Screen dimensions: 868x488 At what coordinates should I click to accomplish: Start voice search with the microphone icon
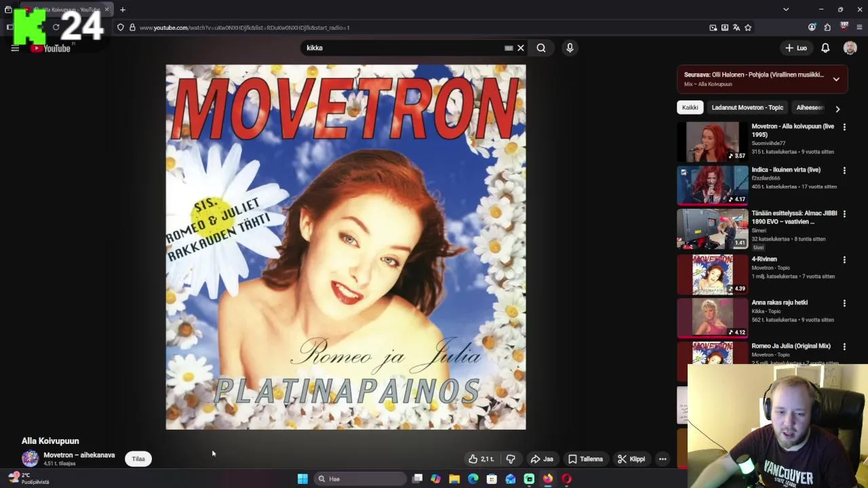coord(570,48)
